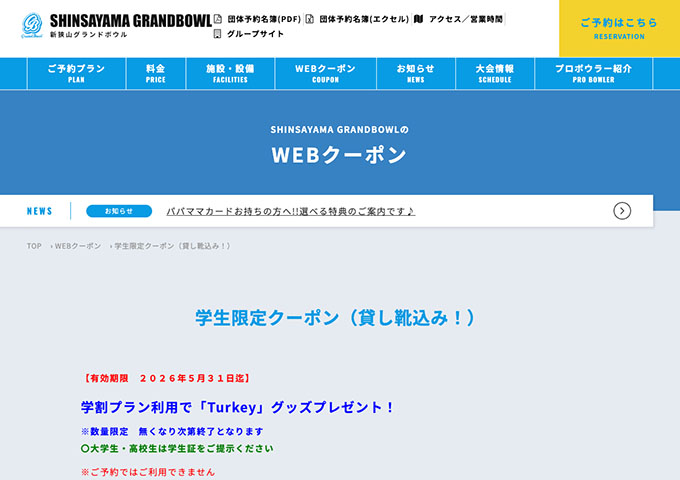Image resolution: width=680 pixels, height=480 pixels.
Task: Click the text 【有効期限 ２０２６年５月３１日迄】
Action: (x=167, y=378)
